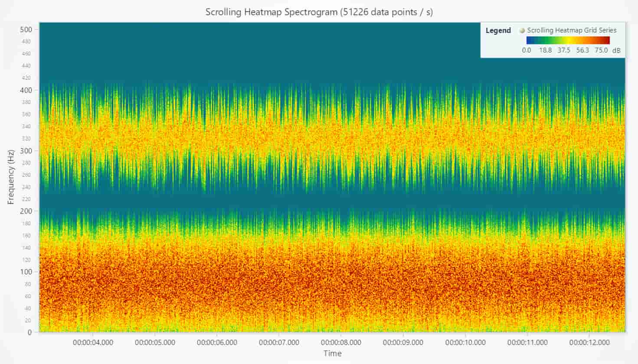
Task: Click the Time axis title
Action: click(332, 353)
